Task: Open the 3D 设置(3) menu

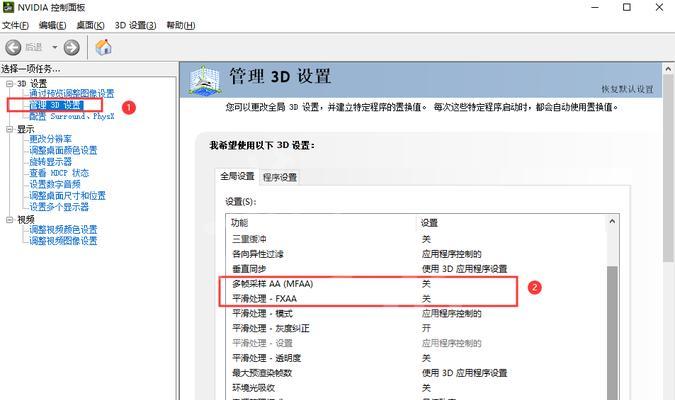Action: 135,25
